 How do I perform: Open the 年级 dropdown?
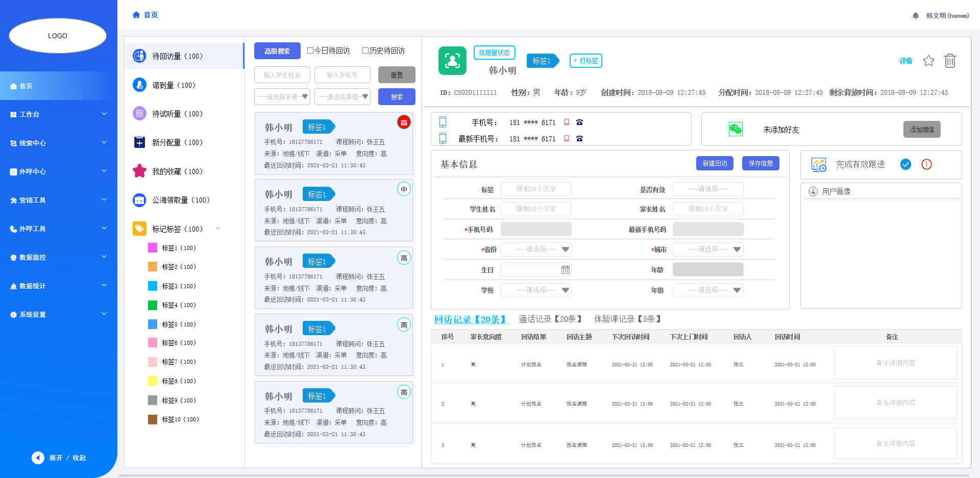click(x=708, y=290)
